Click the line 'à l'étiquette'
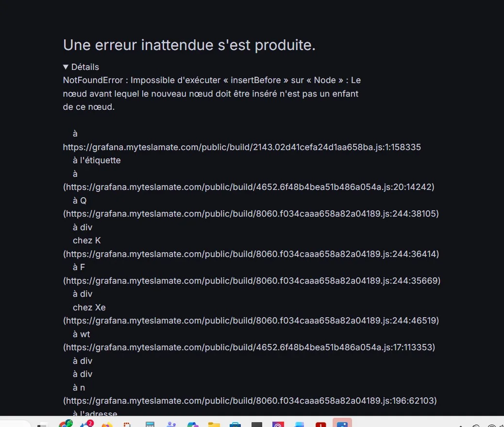The width and height of the screenshot is (504, 427). pos(97,160)
